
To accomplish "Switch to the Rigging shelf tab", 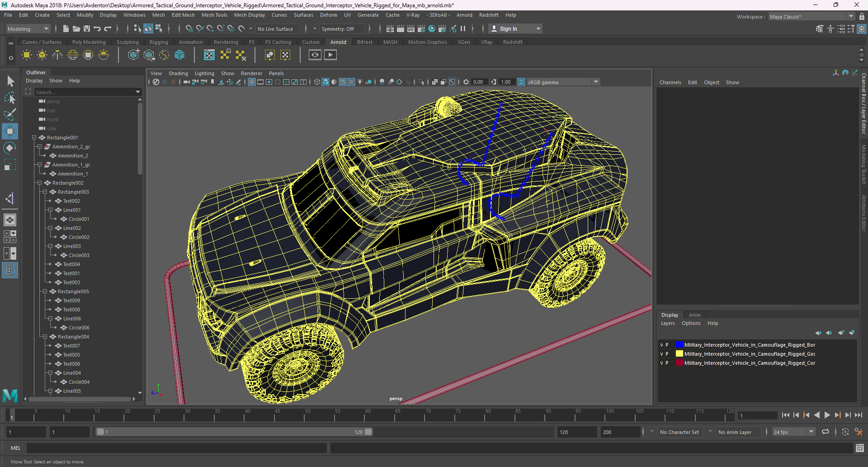I will 159,42.
